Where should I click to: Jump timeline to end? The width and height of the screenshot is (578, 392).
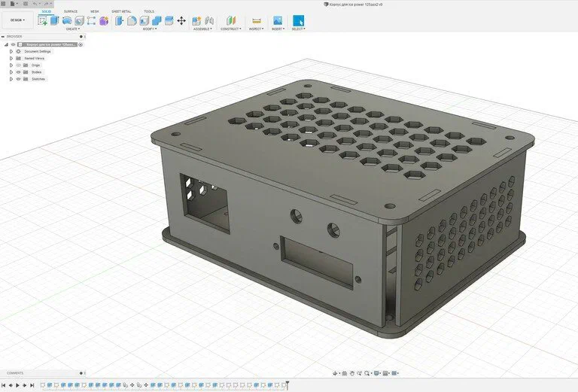pyautogui.click(x=32, y=385)
